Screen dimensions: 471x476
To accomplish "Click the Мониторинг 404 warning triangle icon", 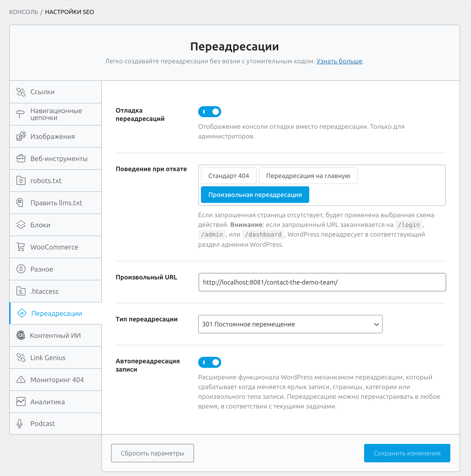I will [x=21, y=380].
